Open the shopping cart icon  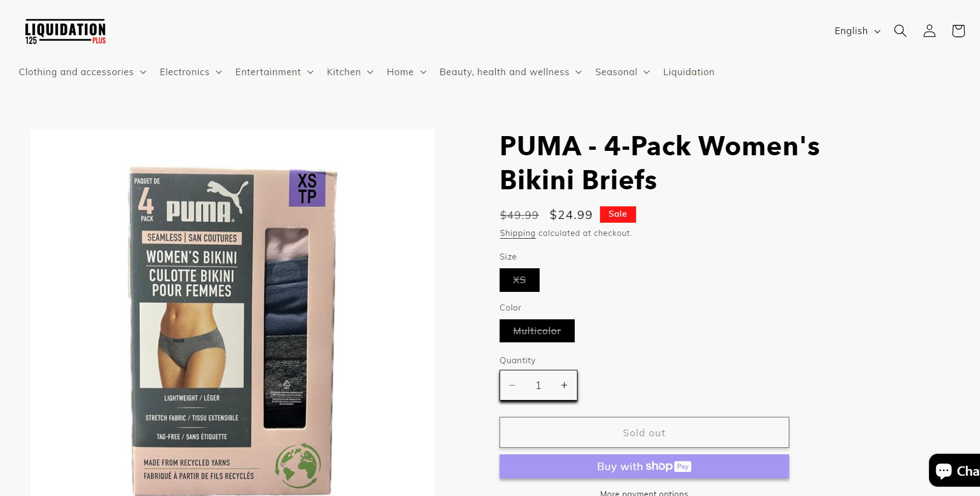point(958,31)
